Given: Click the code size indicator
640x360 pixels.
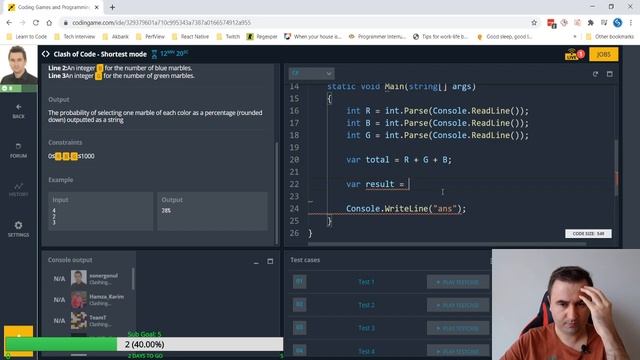Looking at the screenshot, I should 588,233.
